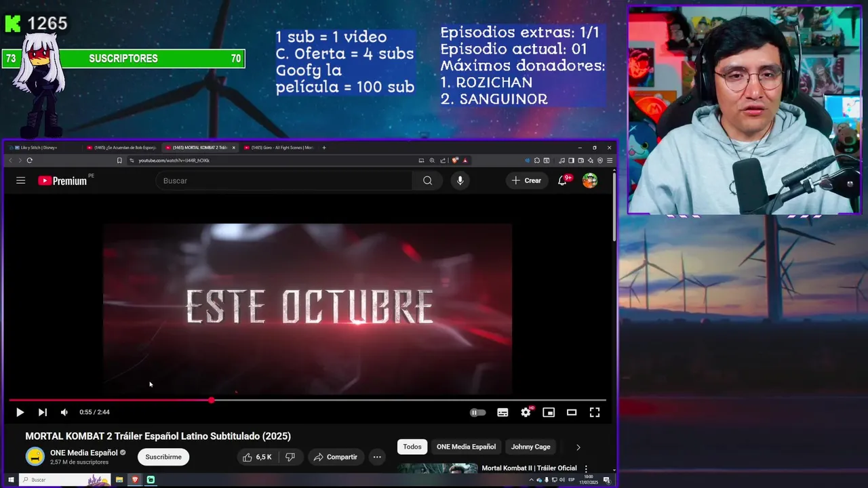Viewport: 868px width, 488px height.
Task: Open Brave Rewards triangle icon
Action: point(465,161)
